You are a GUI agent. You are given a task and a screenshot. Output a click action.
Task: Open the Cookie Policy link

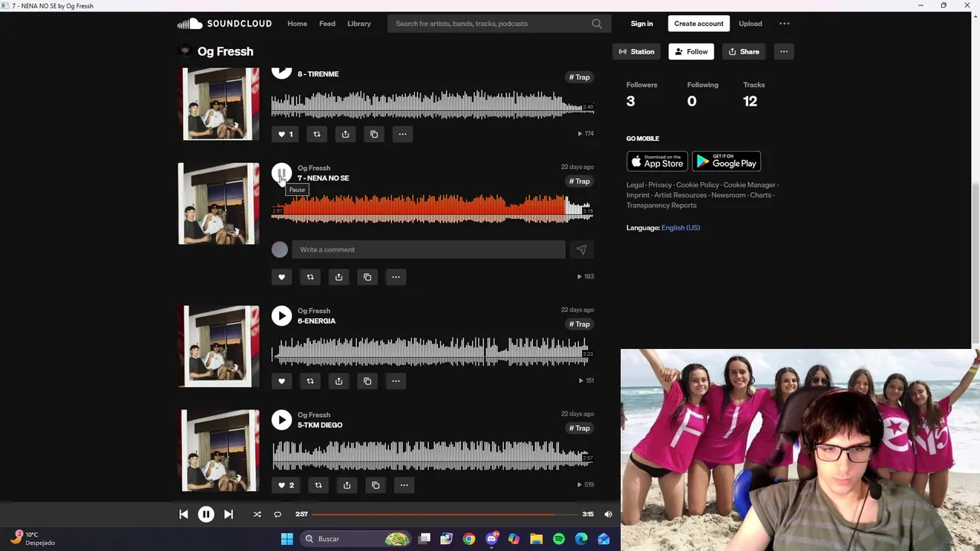697,185
